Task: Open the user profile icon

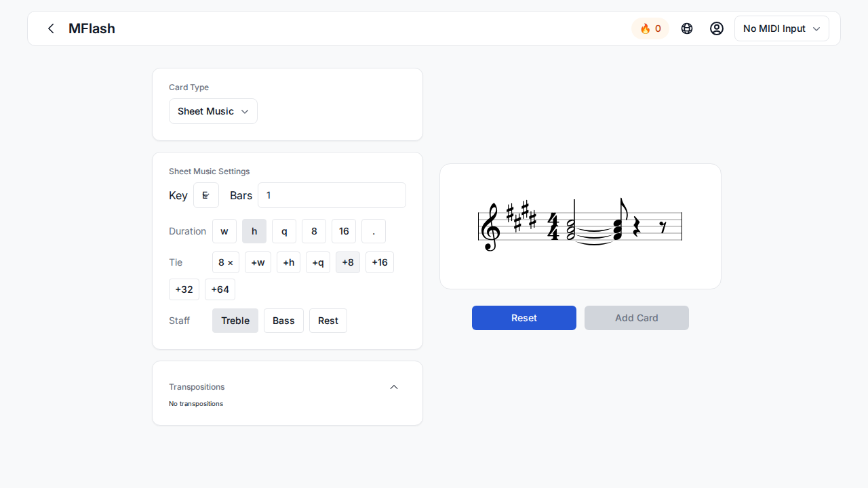Action: pyautogui.click(x=717, y=28)
